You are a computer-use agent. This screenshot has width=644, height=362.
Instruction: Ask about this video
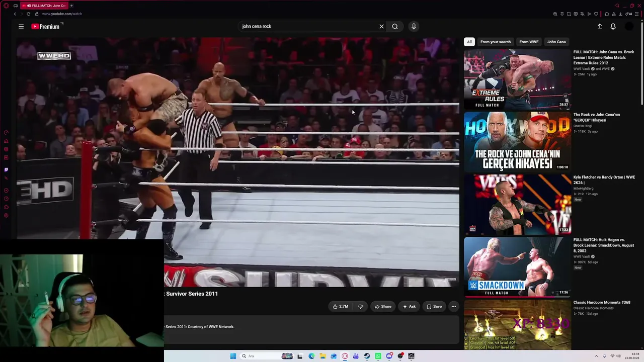click(x=409, y=307)
